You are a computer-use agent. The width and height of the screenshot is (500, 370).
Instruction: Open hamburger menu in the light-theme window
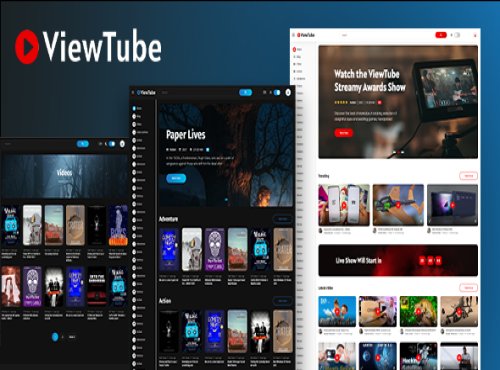click(293, 35)
